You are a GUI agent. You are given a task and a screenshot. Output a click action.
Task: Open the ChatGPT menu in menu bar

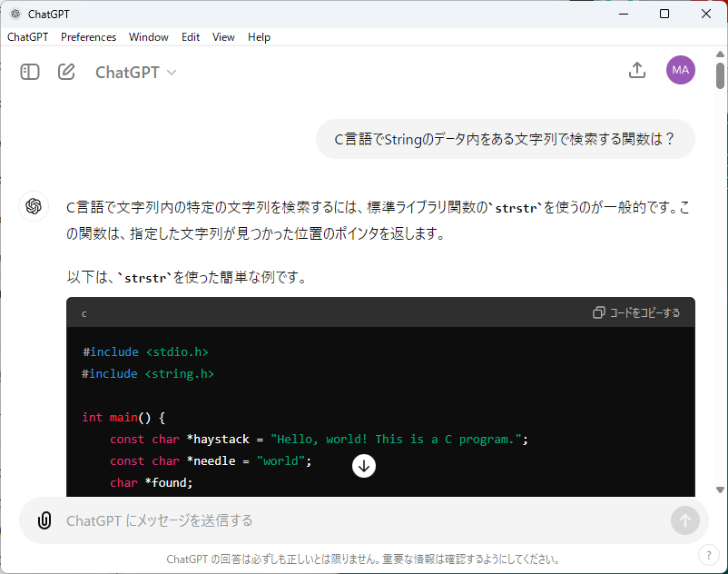point(28,37)
